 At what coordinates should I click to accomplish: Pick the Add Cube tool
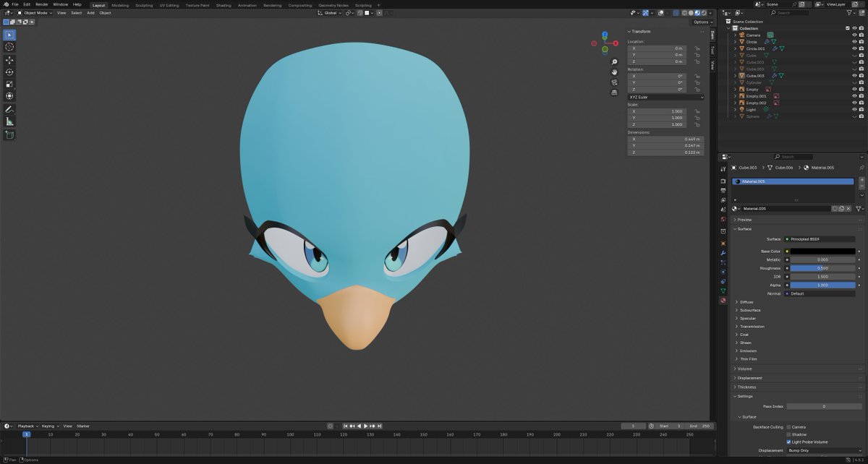(9, 134)
